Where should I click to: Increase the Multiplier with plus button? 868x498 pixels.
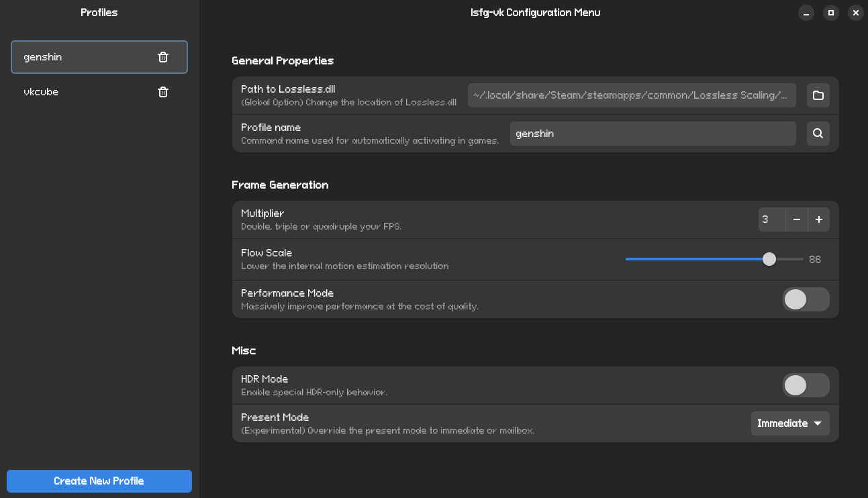pyautogui.click(x=819, y=219)
